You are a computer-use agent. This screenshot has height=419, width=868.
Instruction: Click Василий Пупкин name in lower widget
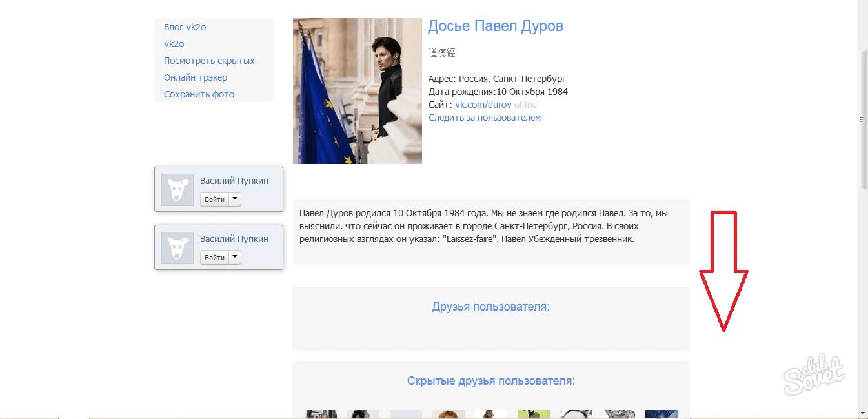click(x=234, y=239)
